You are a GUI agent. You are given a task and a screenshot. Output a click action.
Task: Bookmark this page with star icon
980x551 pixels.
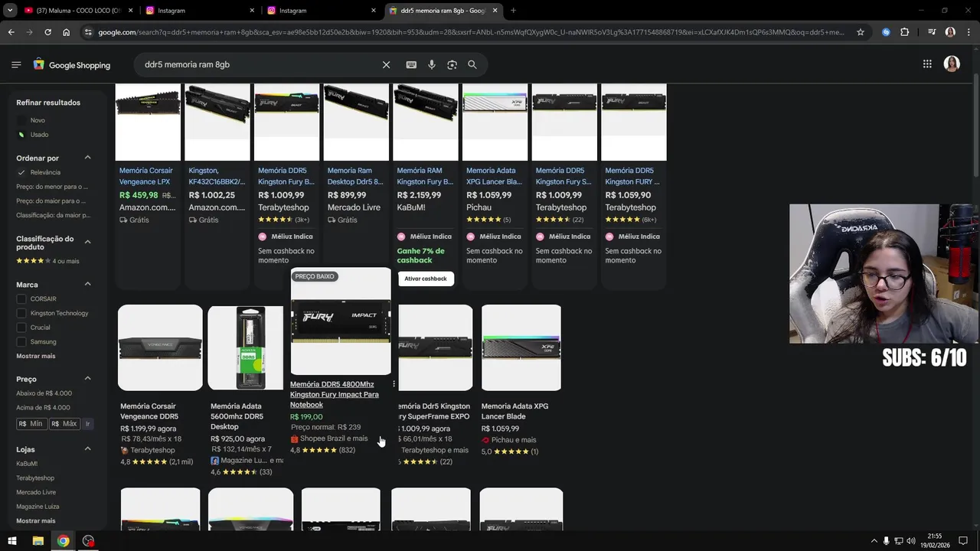click(861, 32)
